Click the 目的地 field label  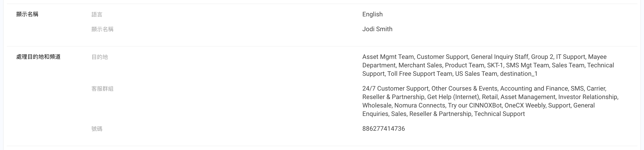[x=100, y=57]
